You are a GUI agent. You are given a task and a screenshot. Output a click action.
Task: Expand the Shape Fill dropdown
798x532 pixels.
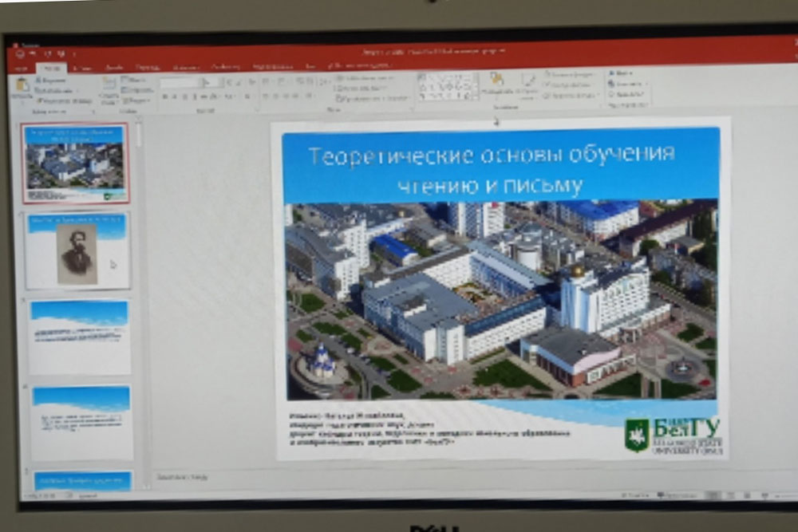pos(571,74)
